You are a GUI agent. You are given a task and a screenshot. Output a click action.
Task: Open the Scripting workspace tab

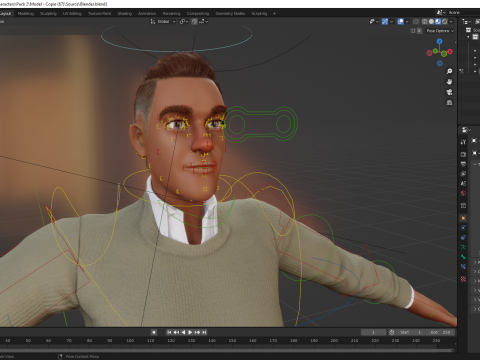(259, 13)
